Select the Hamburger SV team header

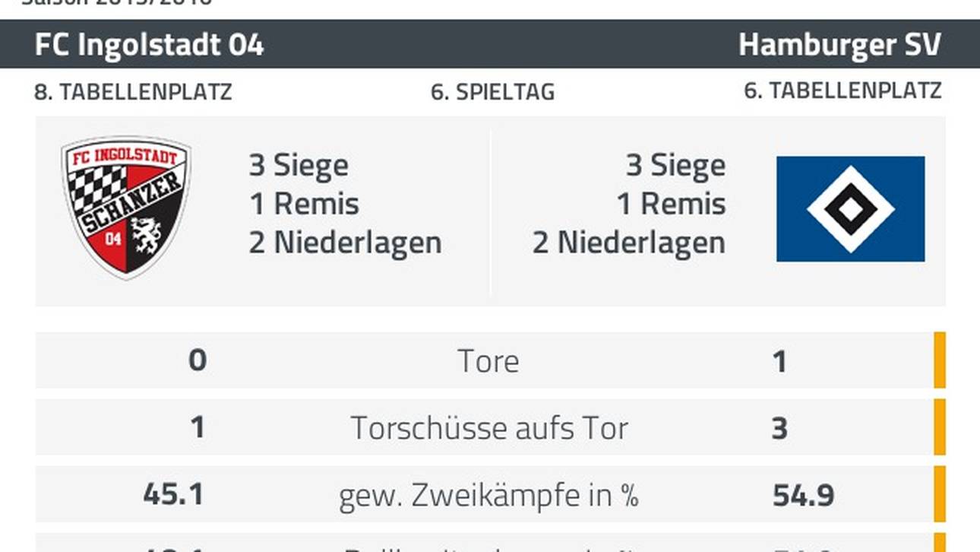(x=839, y=45)
